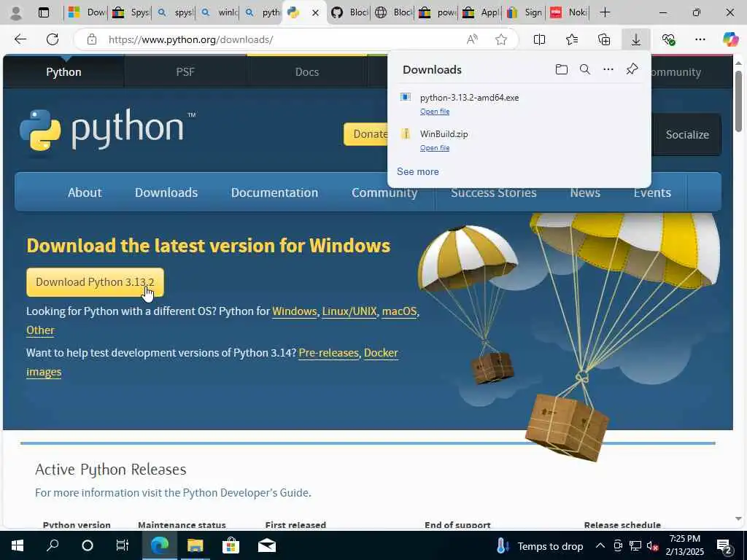Click Download Python 3.13.2 button
747x560 pixels.
pyautogui.click(x=95, y=282)
